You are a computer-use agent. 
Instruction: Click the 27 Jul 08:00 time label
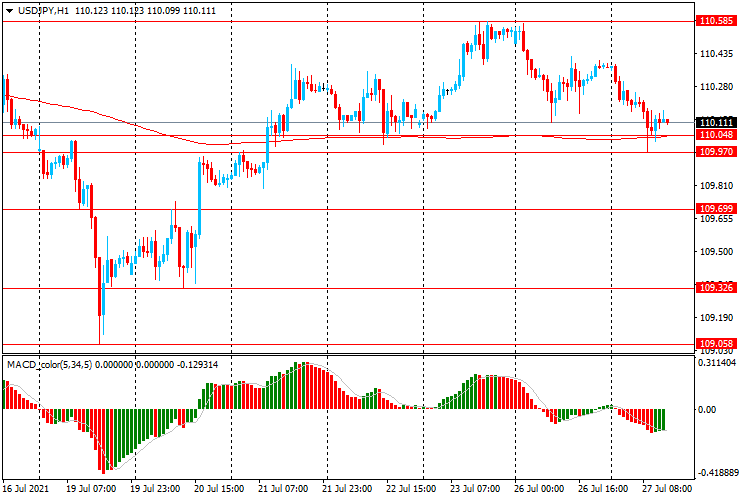coord(667,488)
